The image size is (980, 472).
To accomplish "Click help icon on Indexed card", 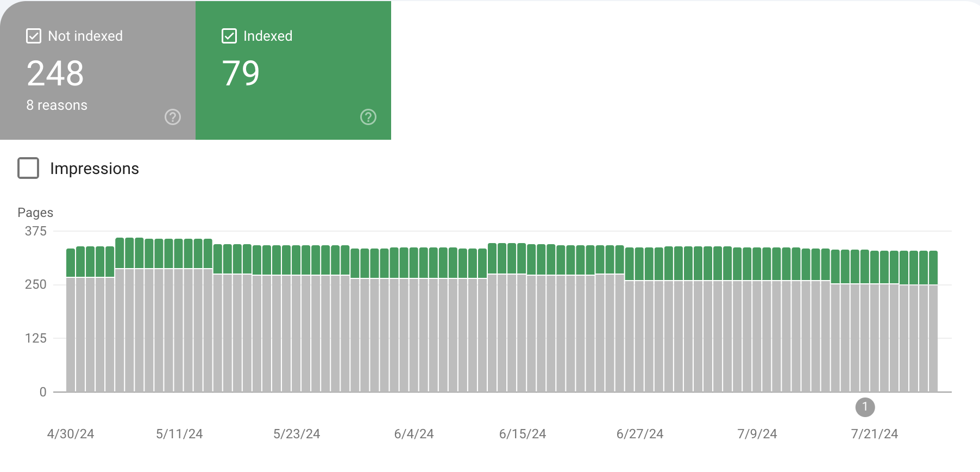I will pyautogui.click(x=368, y=117).
